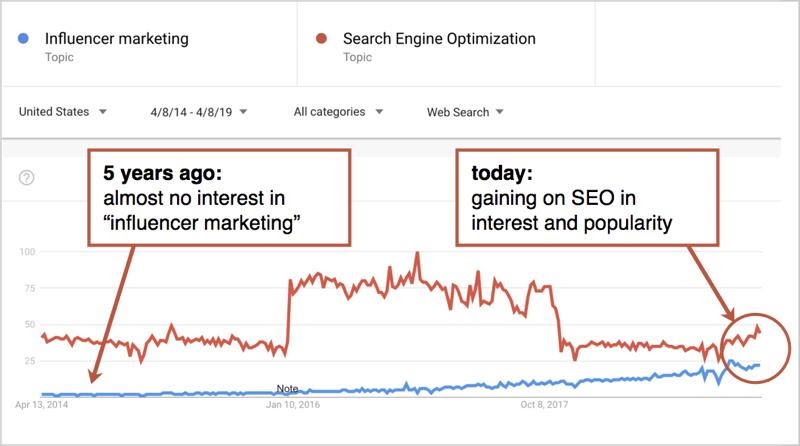The height and width of the screenshot is (446, 800).
Task: Select the Search Engine Optimization topic term
Action: click(x=439, y=39)
